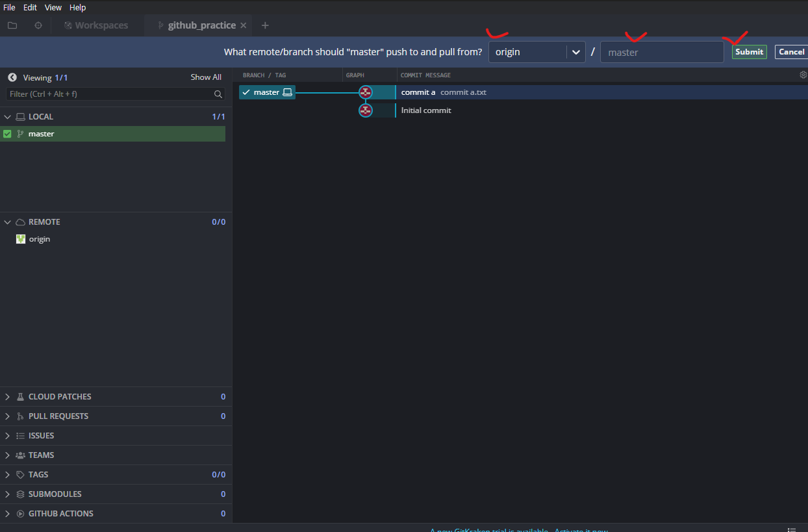This screenshot has height=532, width=808.
Task: Focus the Filter search field
Action: pos(116,94)
